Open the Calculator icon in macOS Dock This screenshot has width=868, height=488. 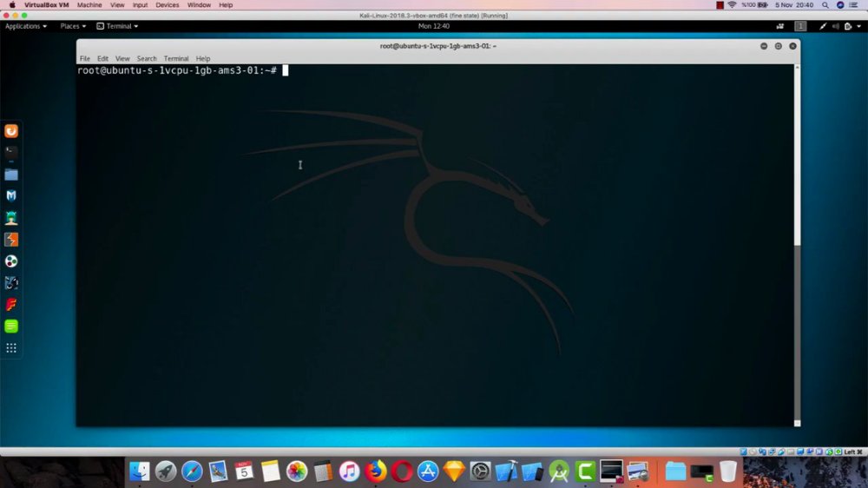click(323, 472)
